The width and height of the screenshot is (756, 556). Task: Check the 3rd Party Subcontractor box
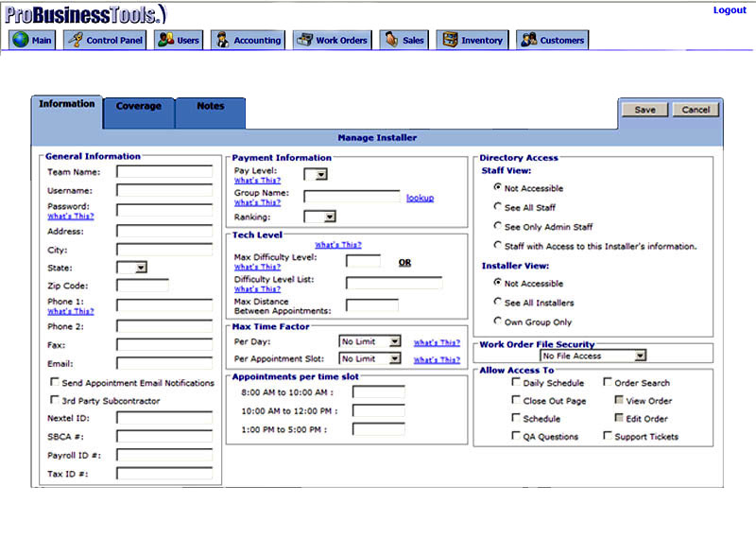pyautogui.click(x=55, y=400)
